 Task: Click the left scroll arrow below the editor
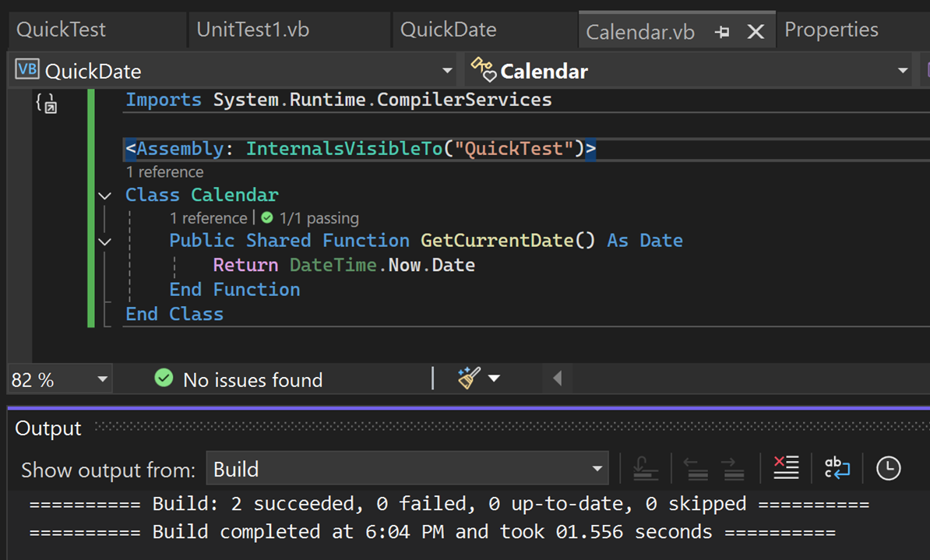click(x=557, y=379)
